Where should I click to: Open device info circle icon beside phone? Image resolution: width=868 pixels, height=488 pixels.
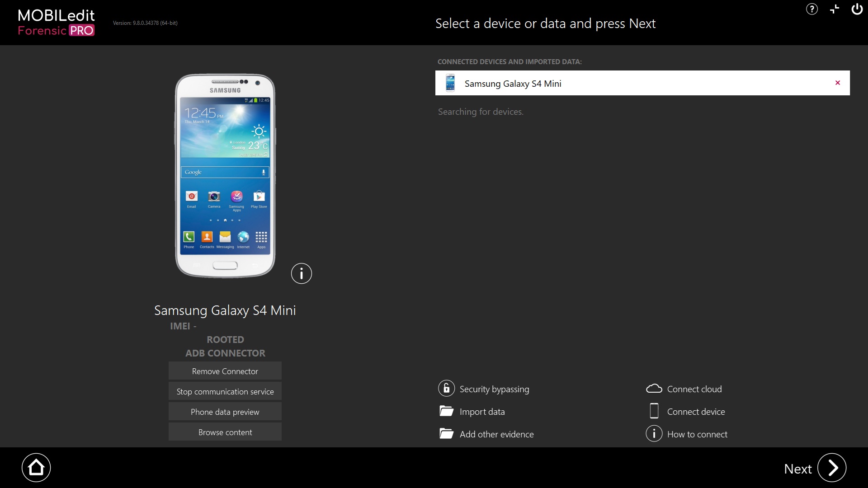point(302,273)
